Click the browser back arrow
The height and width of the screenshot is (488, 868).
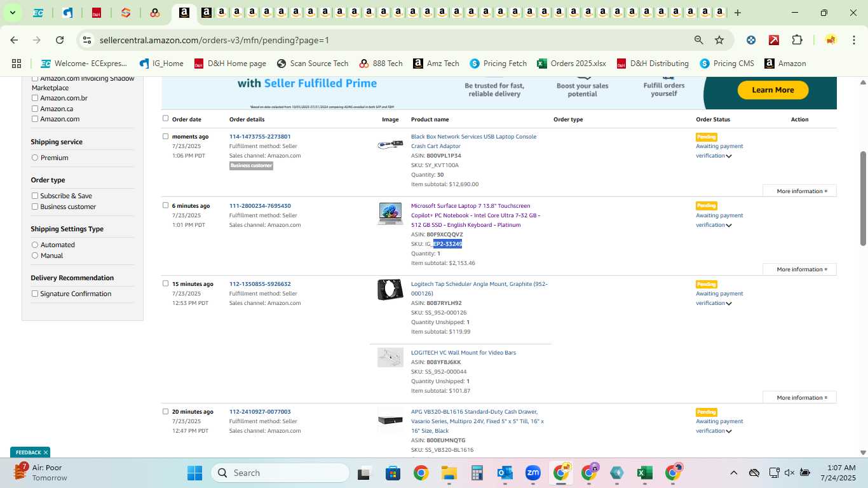point(14,40)
